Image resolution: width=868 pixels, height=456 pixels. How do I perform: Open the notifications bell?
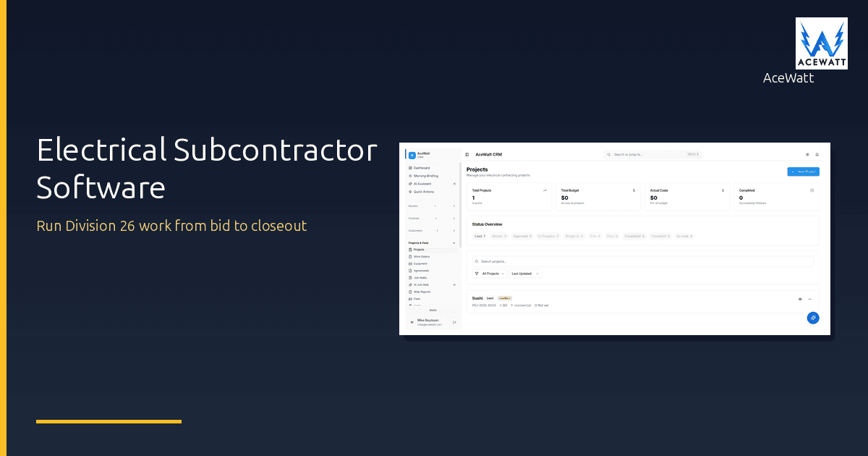[x=817, y=154]
